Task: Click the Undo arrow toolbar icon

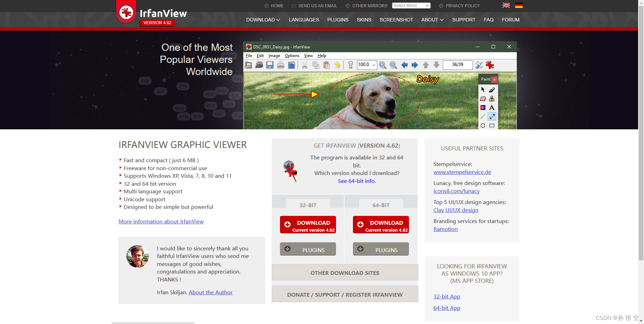Action: pos(337,65)
